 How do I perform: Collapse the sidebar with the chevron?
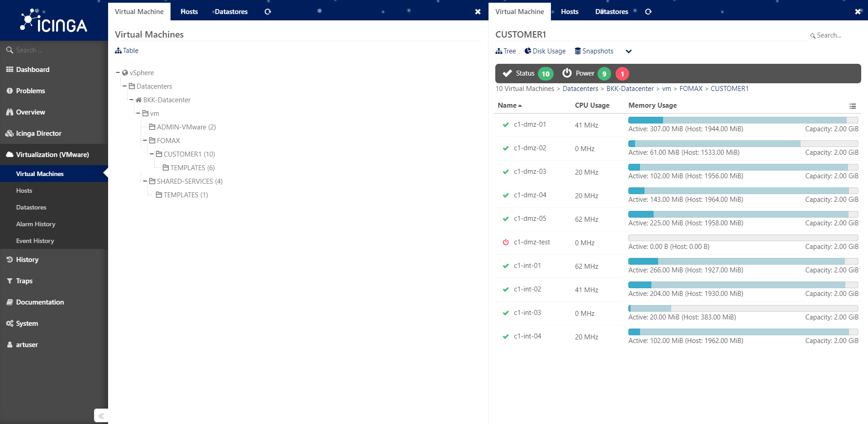[101, 416]
